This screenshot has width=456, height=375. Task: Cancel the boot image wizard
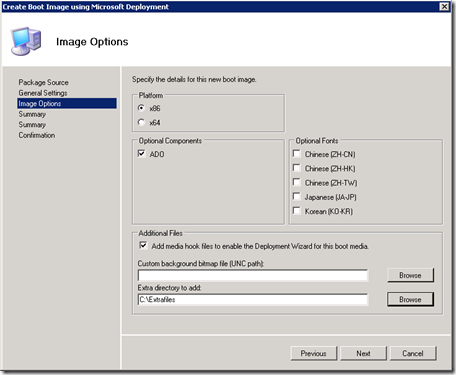[413, 353]
